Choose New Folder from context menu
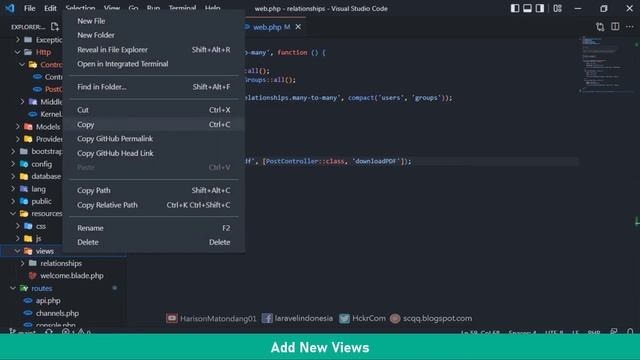Image resolution: width=640 pixels, height=360 pixels. tap(154, 35)
